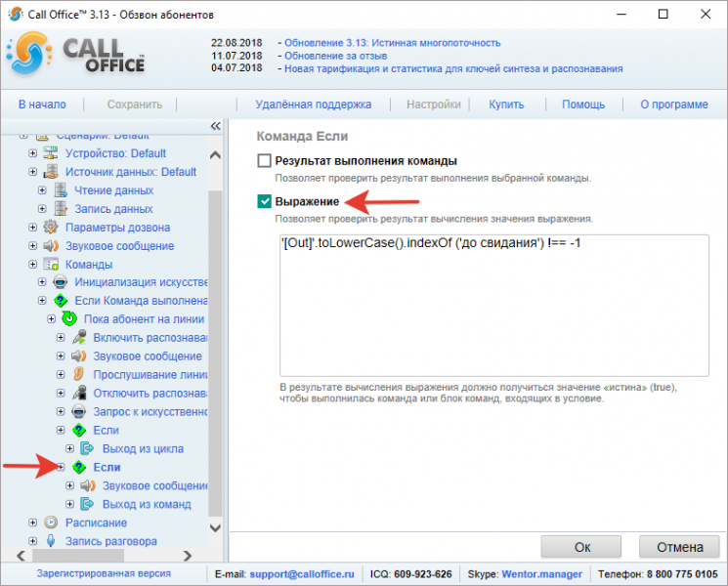Screen dimensions: 728x586
Task: Open Настройки menu item
Action: (x=434, y=105)
